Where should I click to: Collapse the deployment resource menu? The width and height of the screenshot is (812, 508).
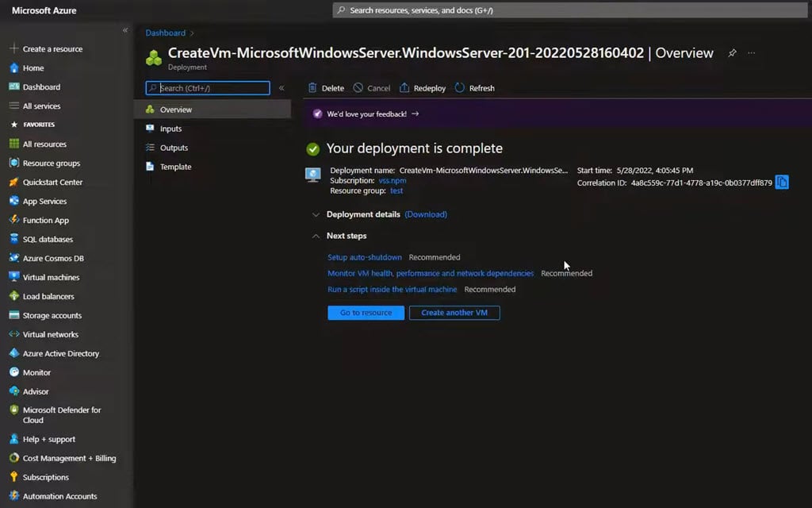coord(282,88)
